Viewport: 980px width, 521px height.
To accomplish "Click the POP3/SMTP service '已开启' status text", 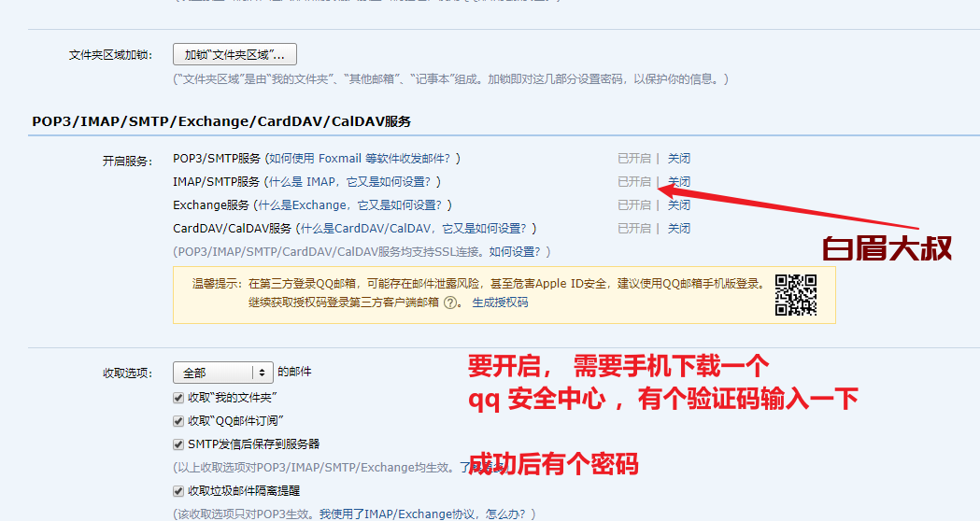I will [x=633, y=159].
